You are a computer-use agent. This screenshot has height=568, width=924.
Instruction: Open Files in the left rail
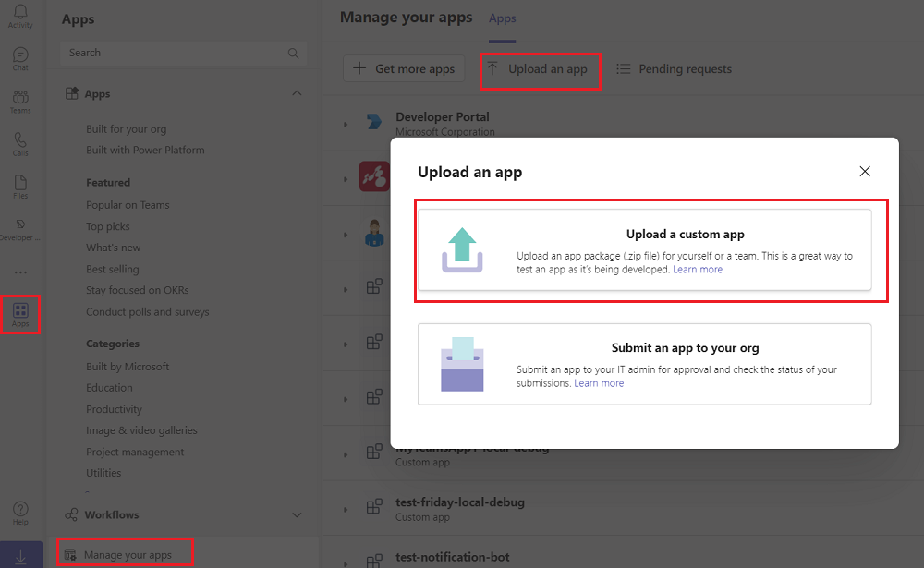pos(20,187)
